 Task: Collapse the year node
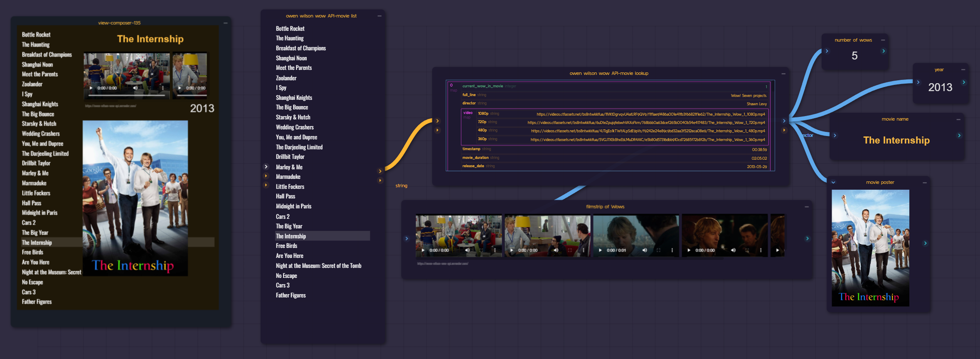tap(963, 70)
